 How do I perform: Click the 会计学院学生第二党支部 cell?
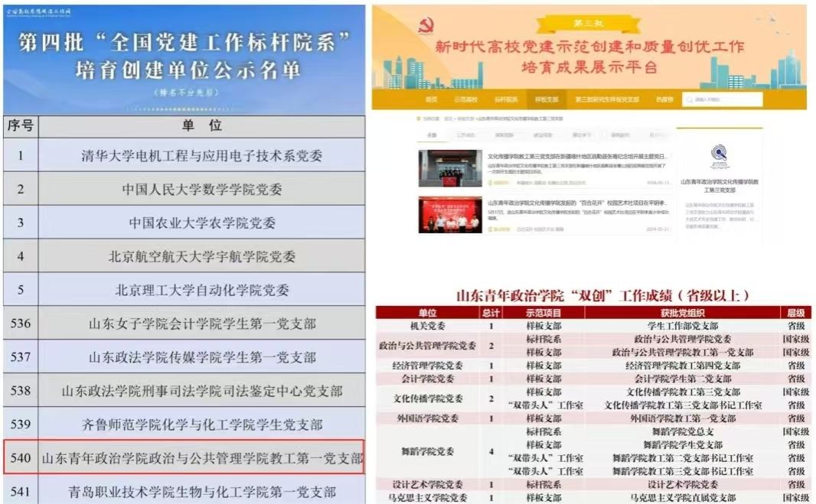683,379
